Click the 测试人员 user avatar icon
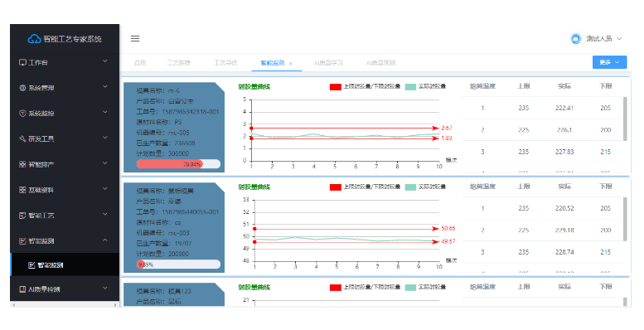The height and width of the screenshot is (330, 644). [576, 39]
